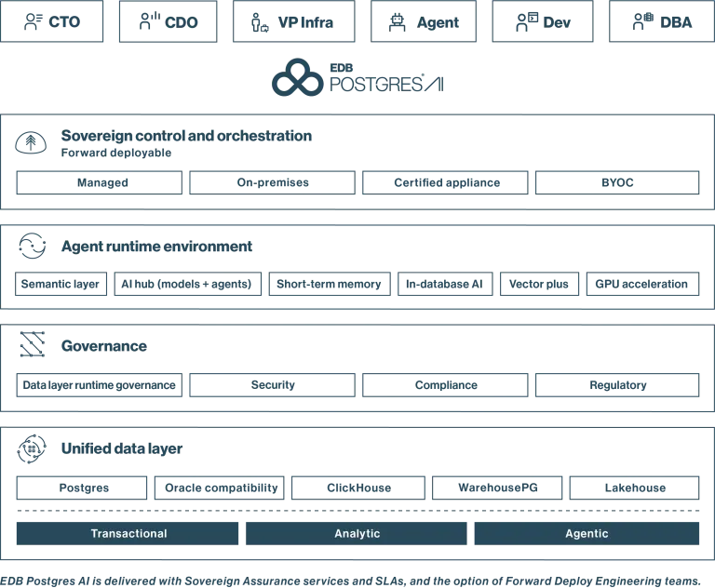The image size is (715, 588).
Task: Click the CDO persona chart icon
Action: (x=150, y=21)
